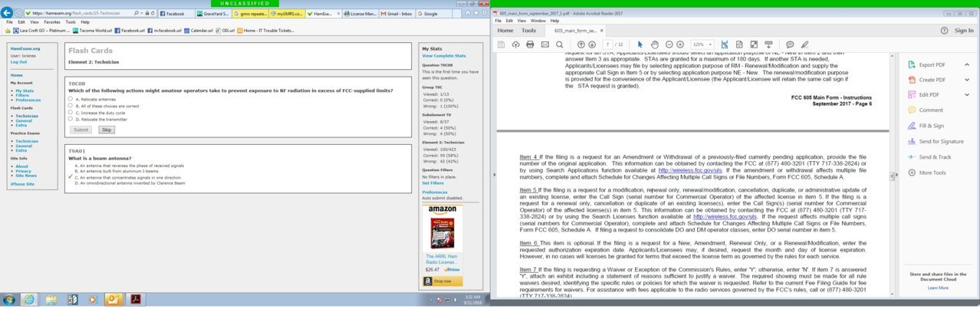Choose the hand pan tool in Acrobat
Screen dimensions: 980x309
tap(654, 44)
